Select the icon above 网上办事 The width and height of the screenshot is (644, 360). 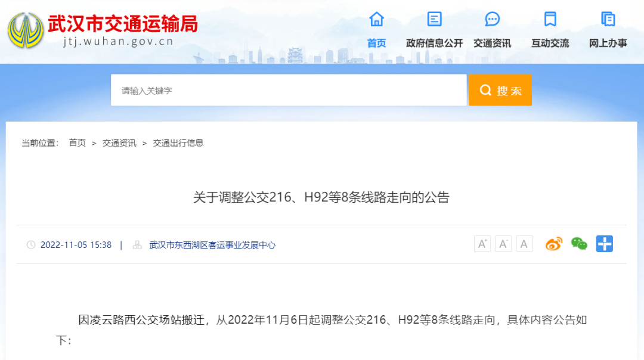pos(607,19)
